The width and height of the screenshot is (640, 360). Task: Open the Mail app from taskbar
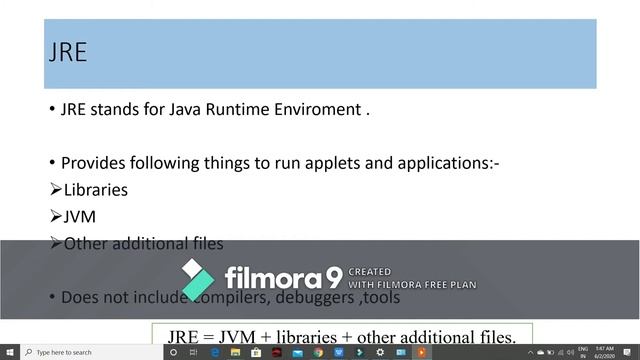coord(298,352)
